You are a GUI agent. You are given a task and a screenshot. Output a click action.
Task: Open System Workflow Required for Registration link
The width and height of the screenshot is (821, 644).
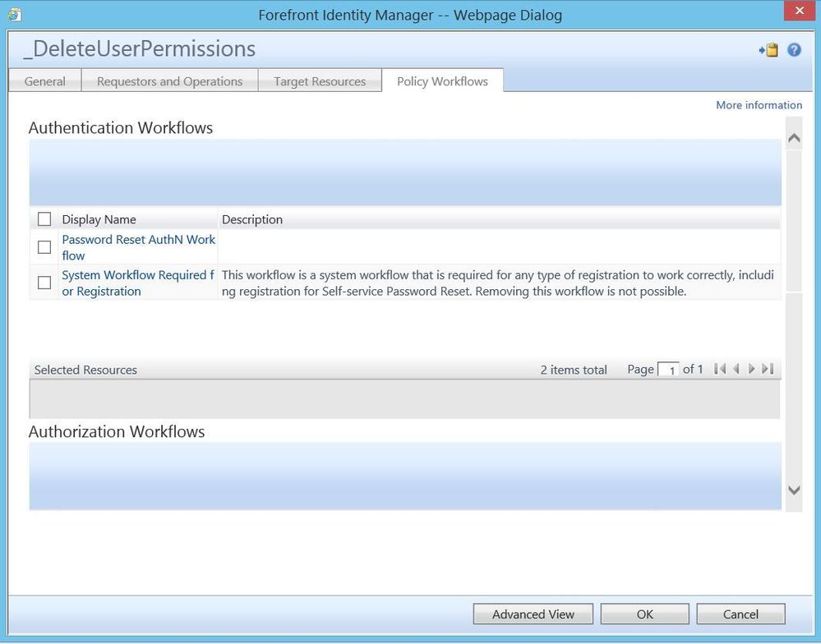coord(138,283)
